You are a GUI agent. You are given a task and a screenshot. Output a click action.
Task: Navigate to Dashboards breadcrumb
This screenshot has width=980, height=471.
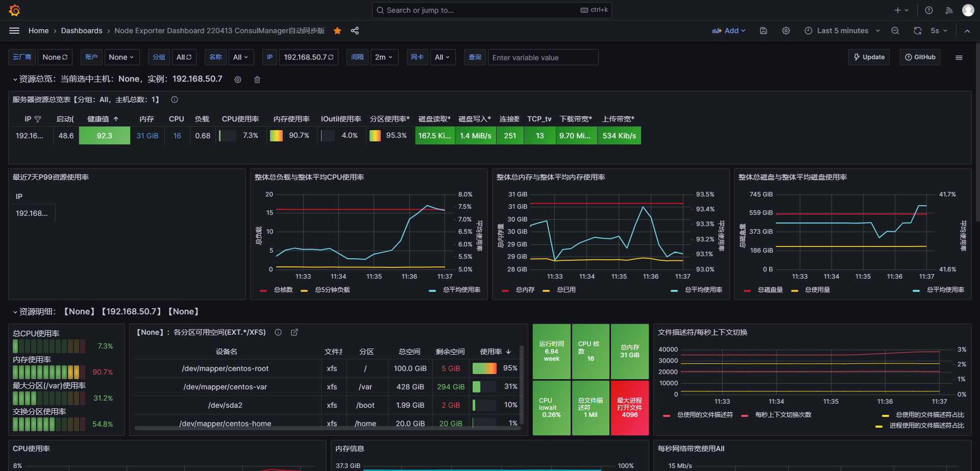click(x=82, y=31)
